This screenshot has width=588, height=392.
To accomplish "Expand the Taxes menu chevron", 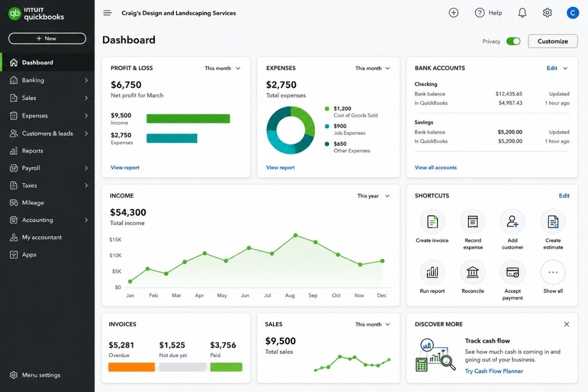I will 86,185.
